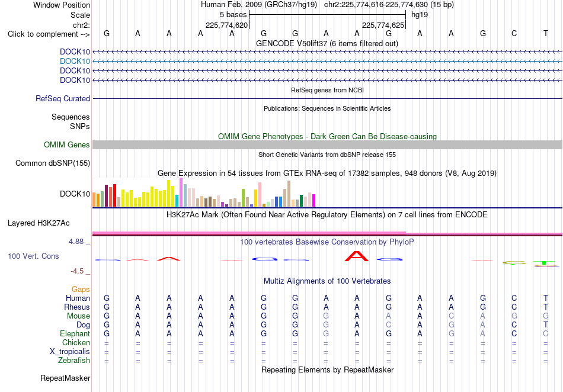Image resolution: width=563 pixels, height=392 pixels.
Task: Click the GENCODE V50lift37 track title
Action: pyautogui.click(x=327, y=44)
